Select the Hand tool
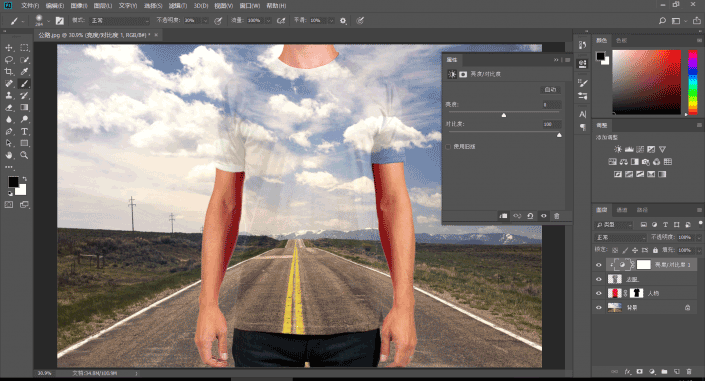The height and width of the screenshot is (381, 705). (x=9, y=155)
